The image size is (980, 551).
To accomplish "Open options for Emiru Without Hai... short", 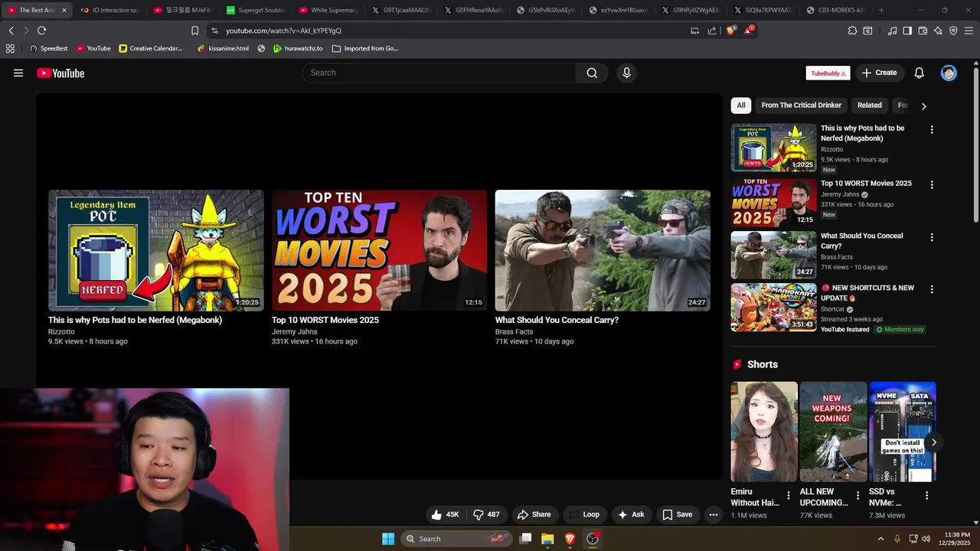I will tap(789, 496).
